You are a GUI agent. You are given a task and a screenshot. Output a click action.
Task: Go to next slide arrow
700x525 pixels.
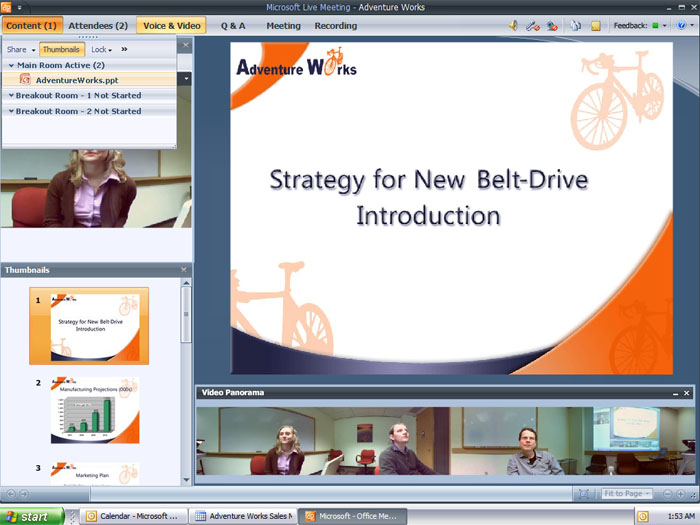24,494
